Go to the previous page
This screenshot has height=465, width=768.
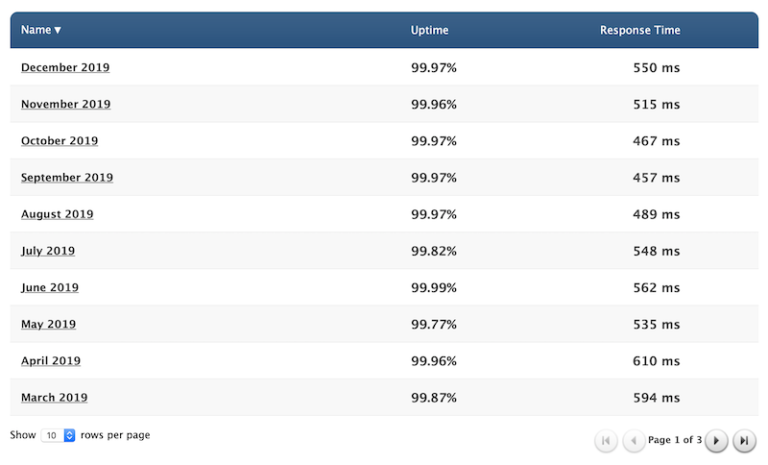click(x=633, y=440)
